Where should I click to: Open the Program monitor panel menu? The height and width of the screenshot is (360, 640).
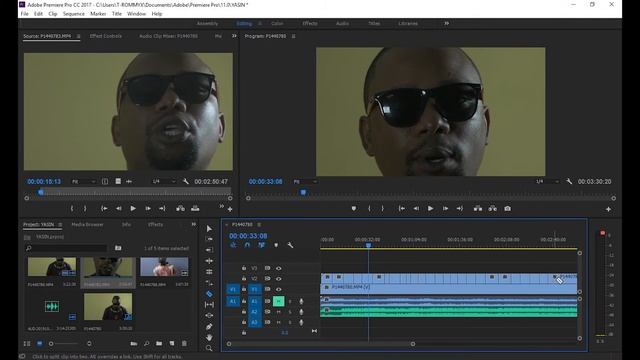(293, 36)
